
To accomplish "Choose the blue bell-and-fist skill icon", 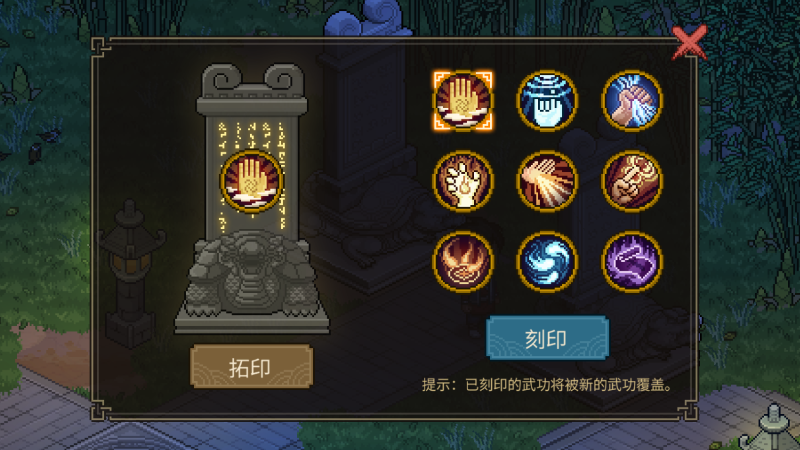I will tap(547, 101).
